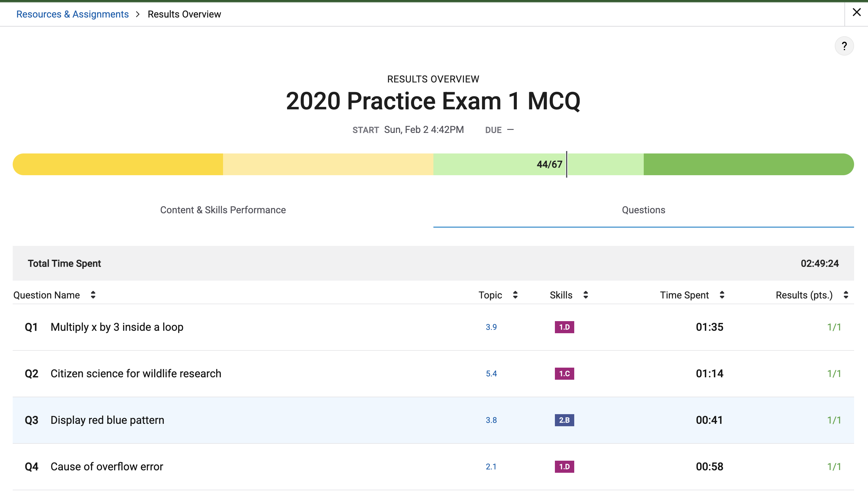868x493 pixels.
Task: Click the 44/67 score marker on bar
Action: 550,165
